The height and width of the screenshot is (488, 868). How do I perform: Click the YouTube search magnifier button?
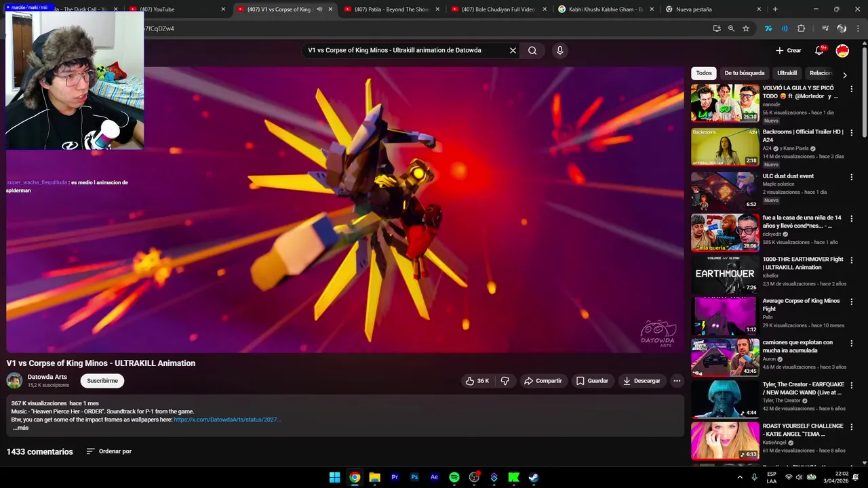click(x=532, y=50)
